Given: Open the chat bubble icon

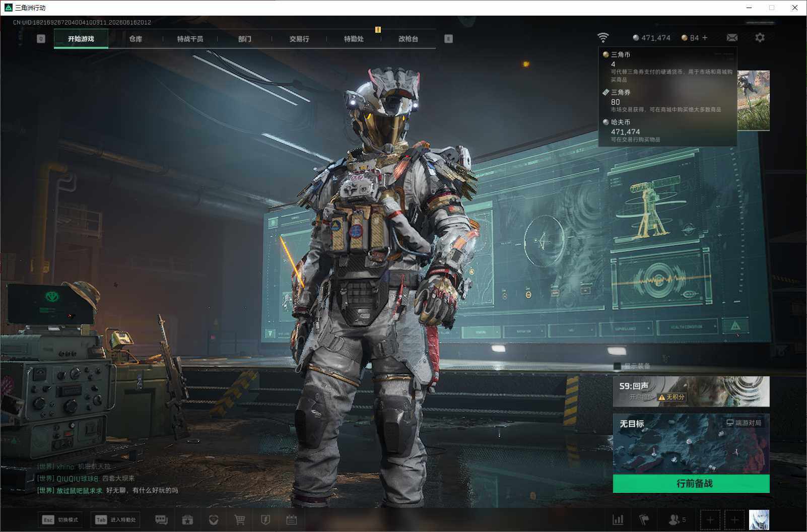Looking at the screenshot, I should [x=161, y=520].
